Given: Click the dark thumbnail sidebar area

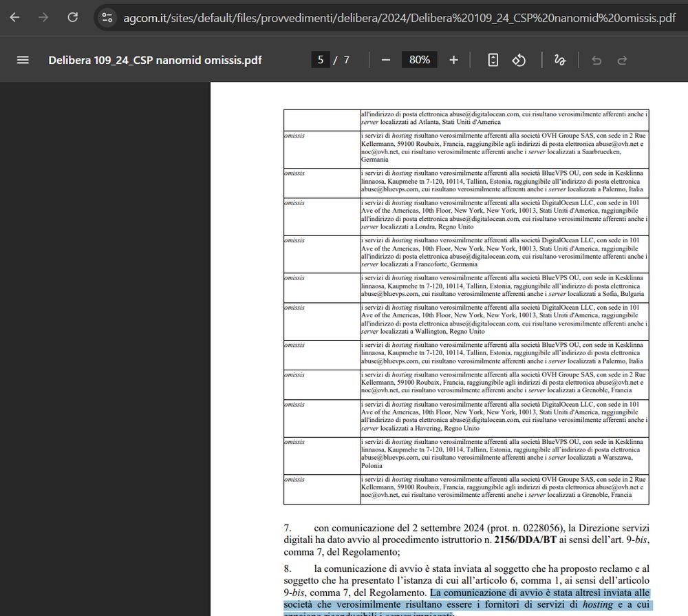Looking at the screenshot, I should (103, 344).
